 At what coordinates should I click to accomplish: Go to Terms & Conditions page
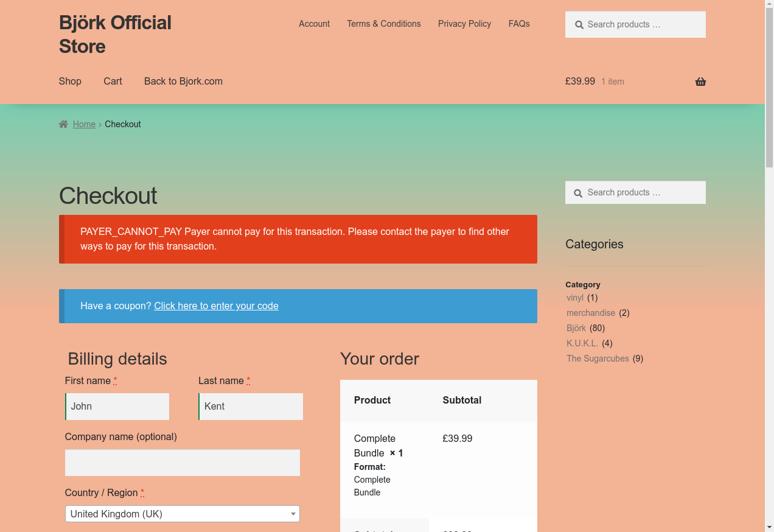click(383, 24)
